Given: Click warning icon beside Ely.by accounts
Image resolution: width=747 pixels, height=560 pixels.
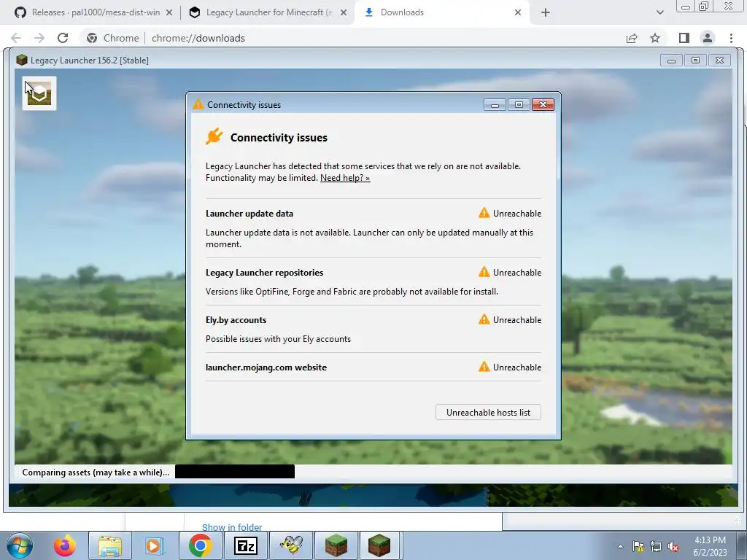Looking at the screenshot, I should [484, 319].
